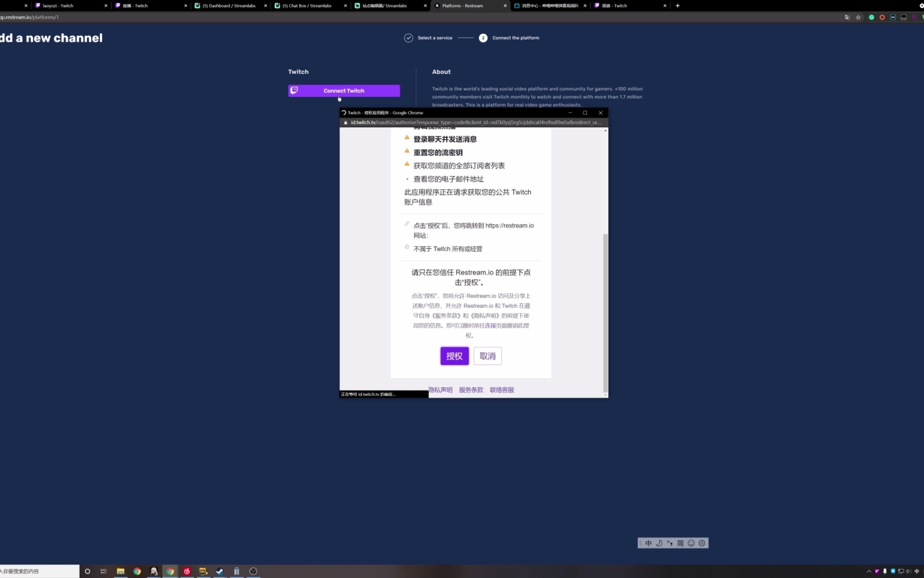The image size is (924, 578).
Task: Click the Cortana circle on taskbar
Action: coord(87,571)
